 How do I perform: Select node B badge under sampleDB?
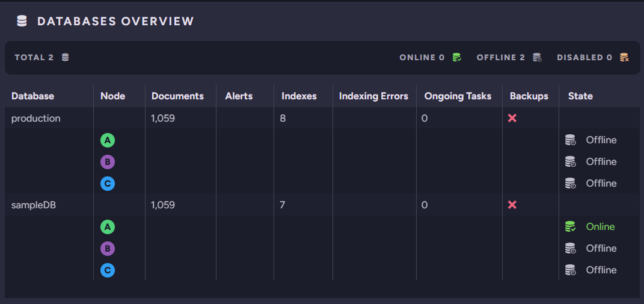coord(108,249)
